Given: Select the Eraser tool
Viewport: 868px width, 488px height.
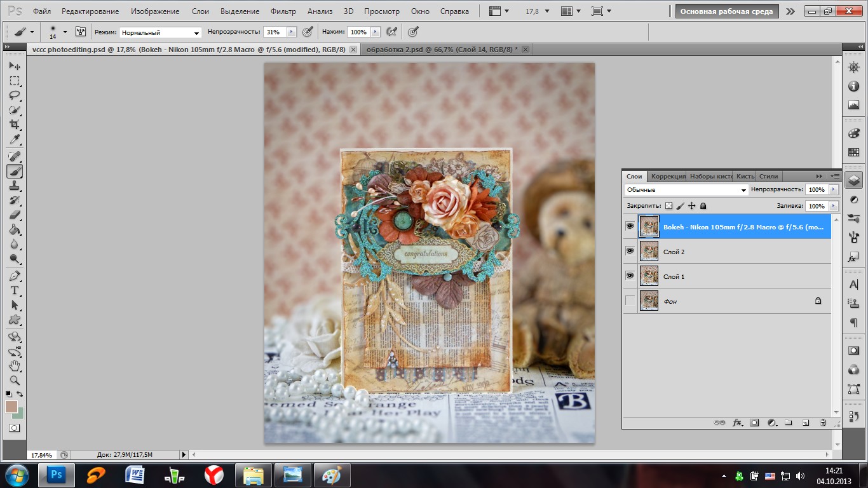Looking at the screenshot, I should [15, 215].
